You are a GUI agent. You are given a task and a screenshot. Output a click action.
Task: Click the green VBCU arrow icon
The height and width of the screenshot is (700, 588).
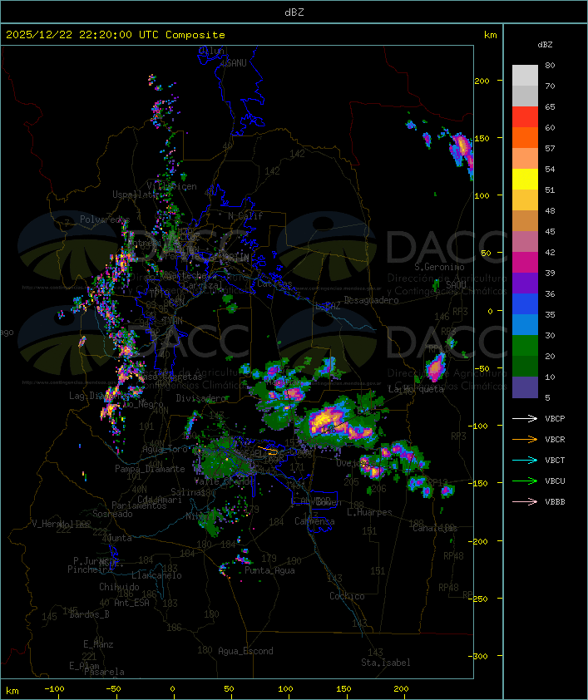[x=525, y=481]
